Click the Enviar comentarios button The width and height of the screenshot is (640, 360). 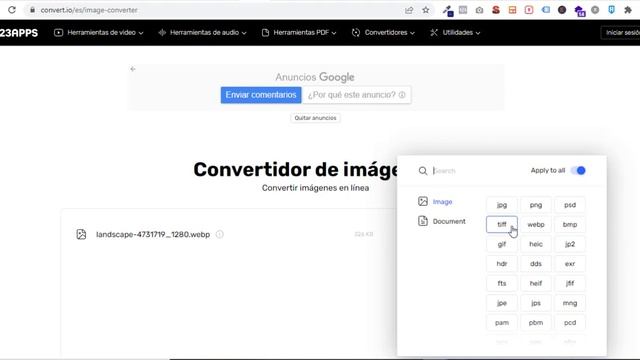tap(261, 95)
